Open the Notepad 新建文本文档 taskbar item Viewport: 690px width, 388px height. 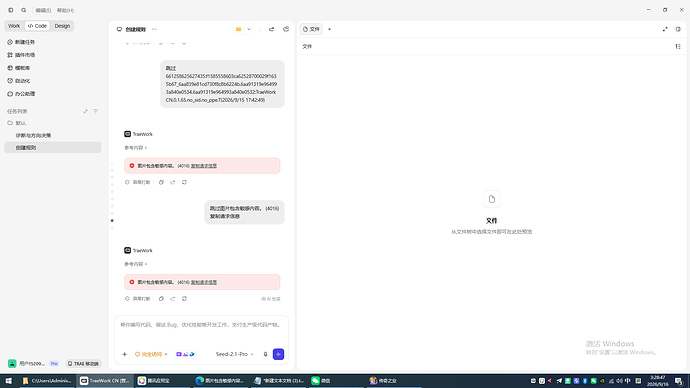click(x=278, y=381)
